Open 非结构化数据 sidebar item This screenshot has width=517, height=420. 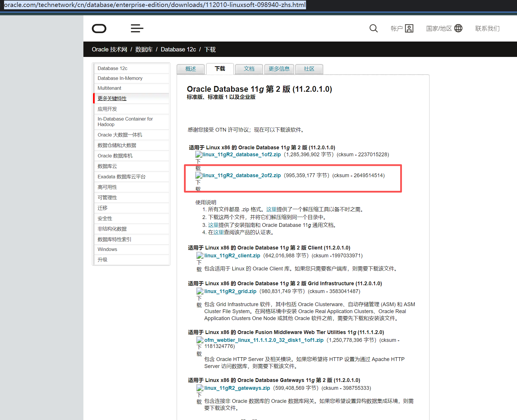pos(131,229)
